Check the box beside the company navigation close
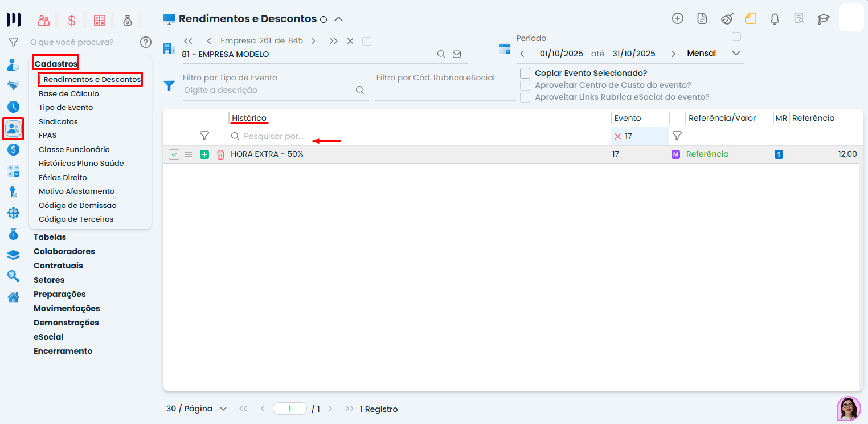This screenshot has width=868, height=424. pyautogui.click(x=367, y=41)
